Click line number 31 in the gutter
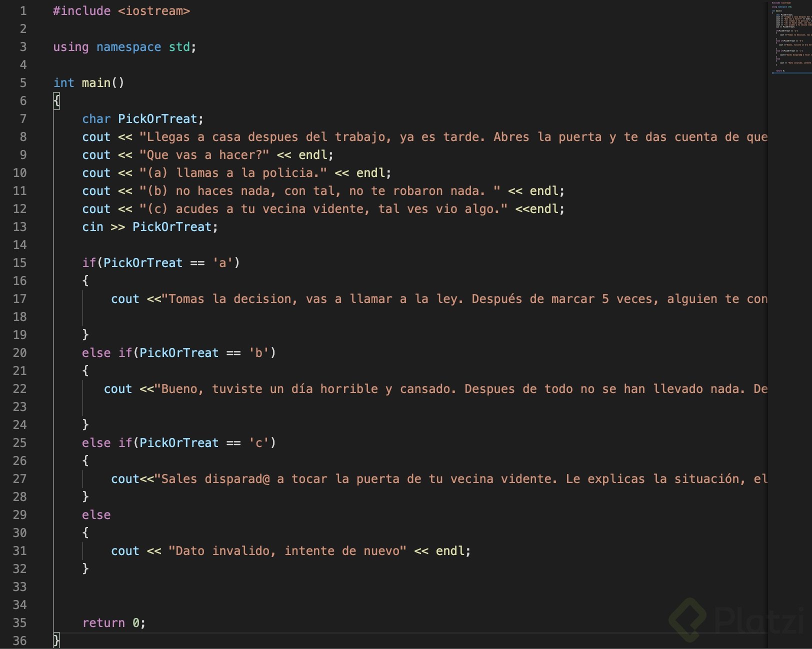Viewport: 812px width, 649px height. (x=20, y=551)
